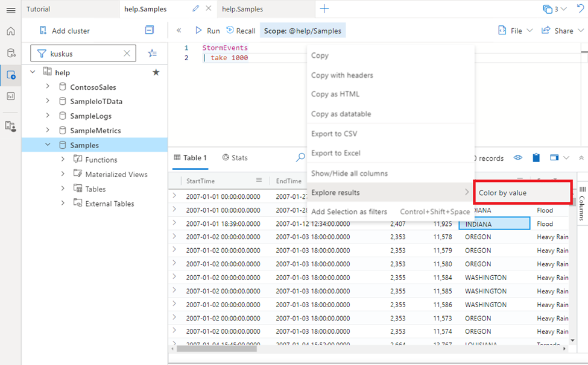Viewport: 588px width, 365px height.
Task: Open My cluster sidebar icon
Action: (x=11, y=126)
